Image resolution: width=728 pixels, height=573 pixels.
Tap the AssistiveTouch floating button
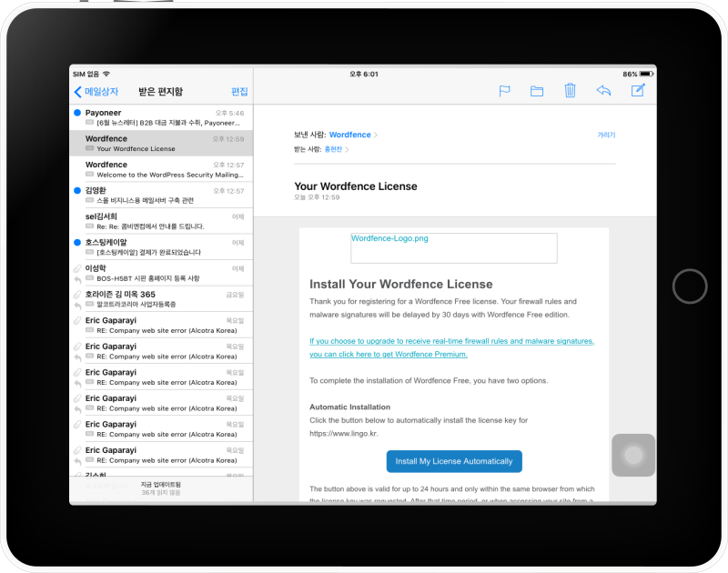point(633,455)
